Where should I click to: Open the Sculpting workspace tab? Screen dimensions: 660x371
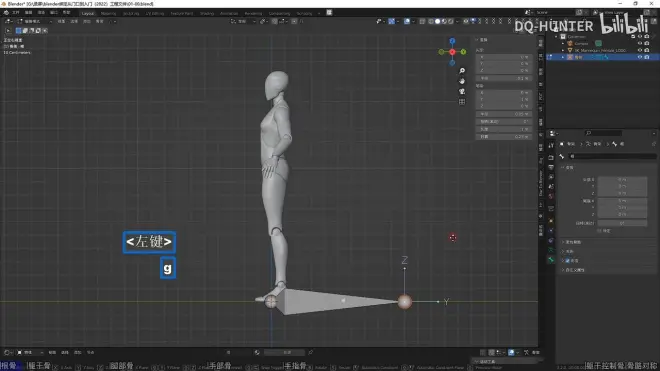pyautogui.click(x=131, y=13)
